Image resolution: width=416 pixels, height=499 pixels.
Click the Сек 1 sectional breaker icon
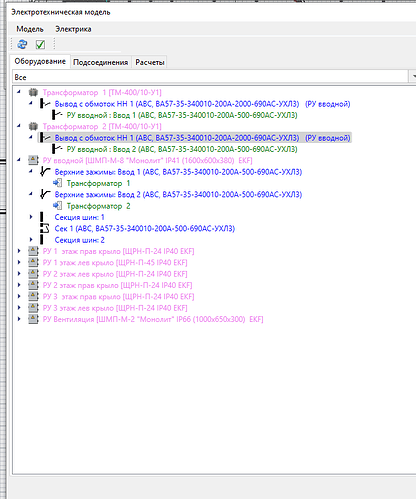tap(45, 228)
